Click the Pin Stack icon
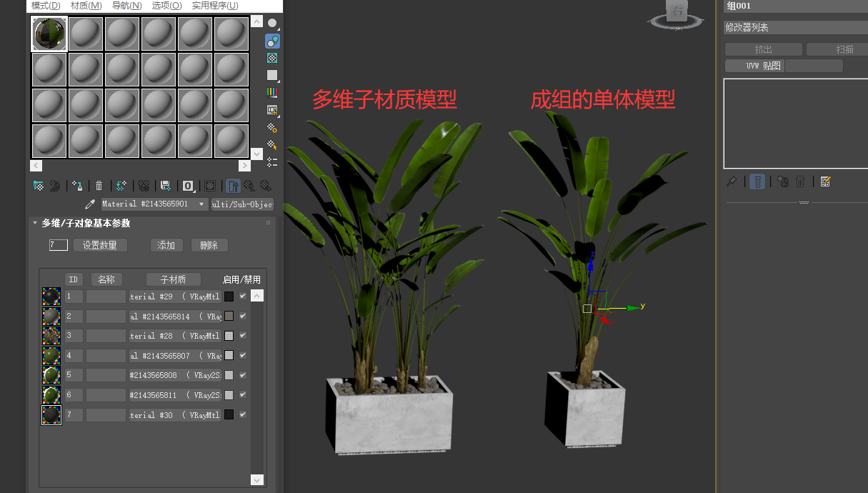 click(x=732, y=181)
